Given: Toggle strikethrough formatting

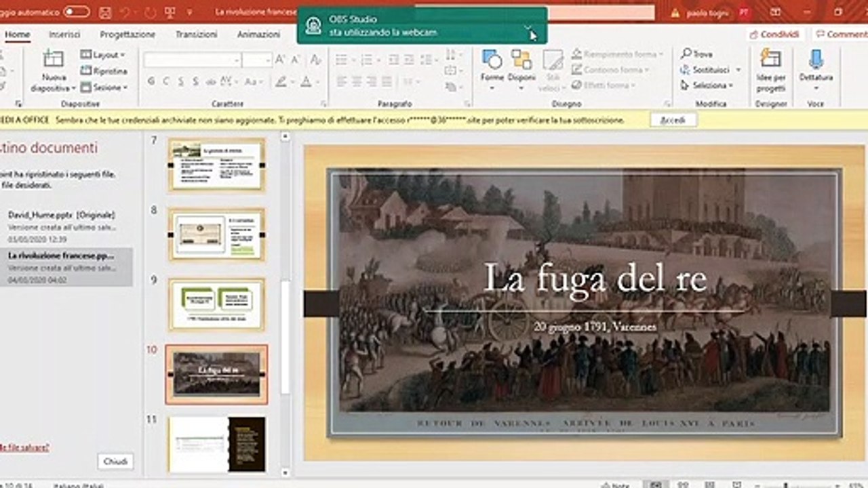Looking at the screenshot, I should tap(212, 81).
